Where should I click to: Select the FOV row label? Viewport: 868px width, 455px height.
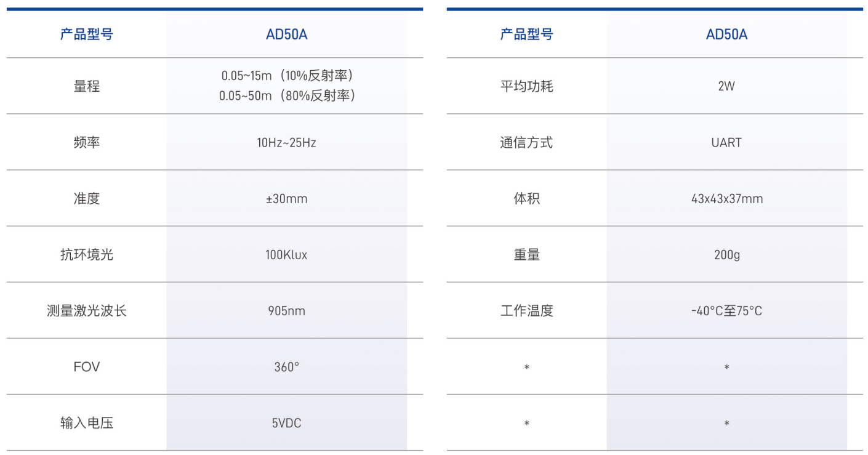coord(86,367)
